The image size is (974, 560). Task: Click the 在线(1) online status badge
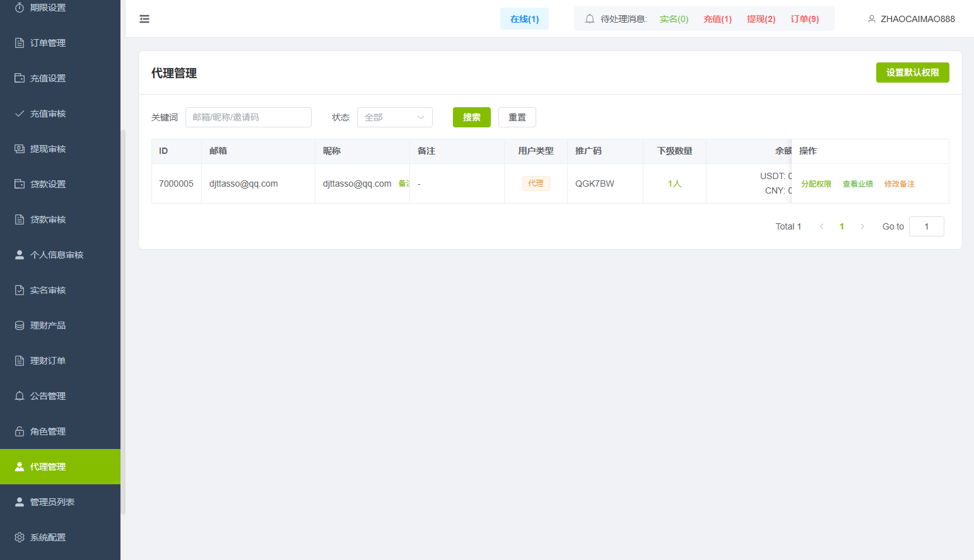click(x=524, y=19)
